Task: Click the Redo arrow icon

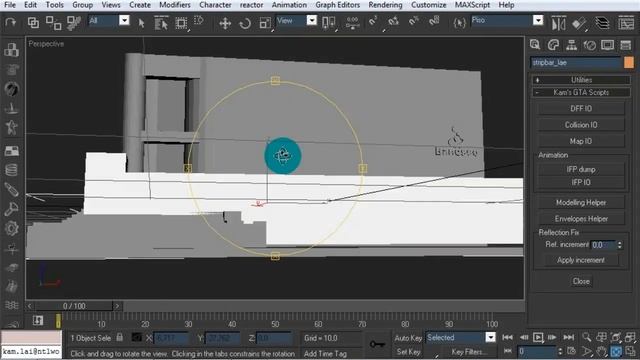Action: (10, 22)
